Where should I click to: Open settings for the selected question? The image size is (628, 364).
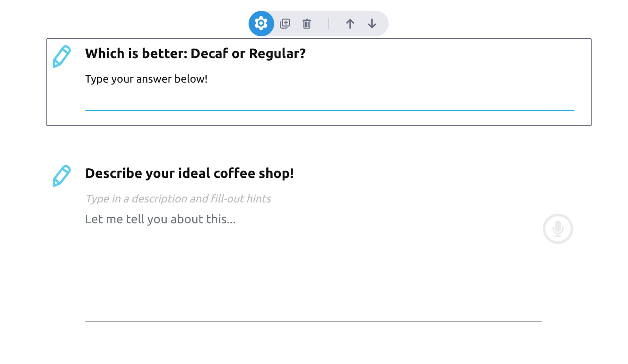pos(261,23)
